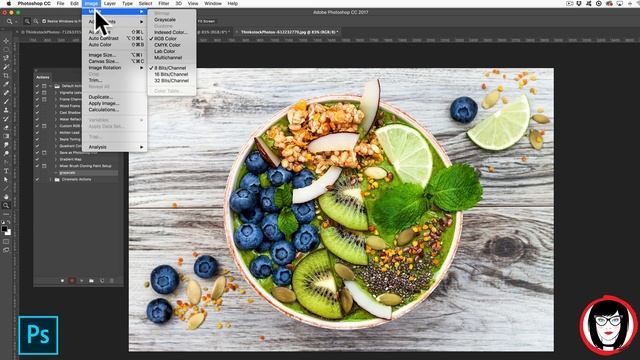The image size is (640, 360).
Task: Click the record button in Actions panel
Action: 72,281
